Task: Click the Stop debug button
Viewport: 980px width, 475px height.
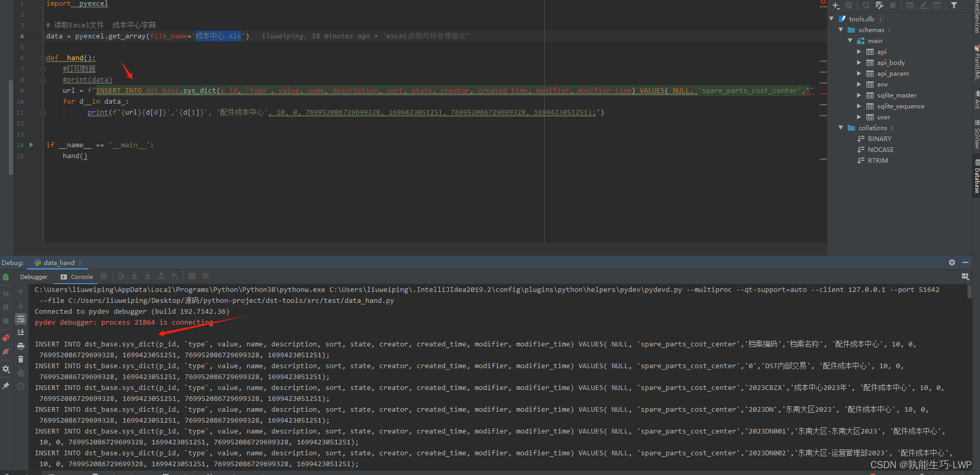Action: (x=6, y=321)
